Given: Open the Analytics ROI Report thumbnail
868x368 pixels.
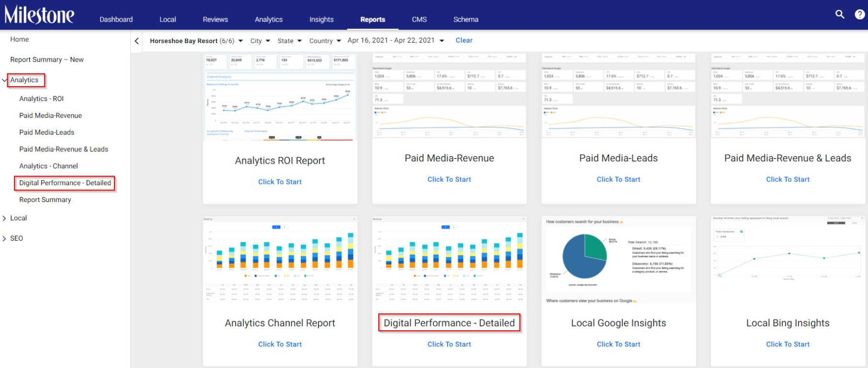Looking at the screenshot, I should tap(280, 97).
